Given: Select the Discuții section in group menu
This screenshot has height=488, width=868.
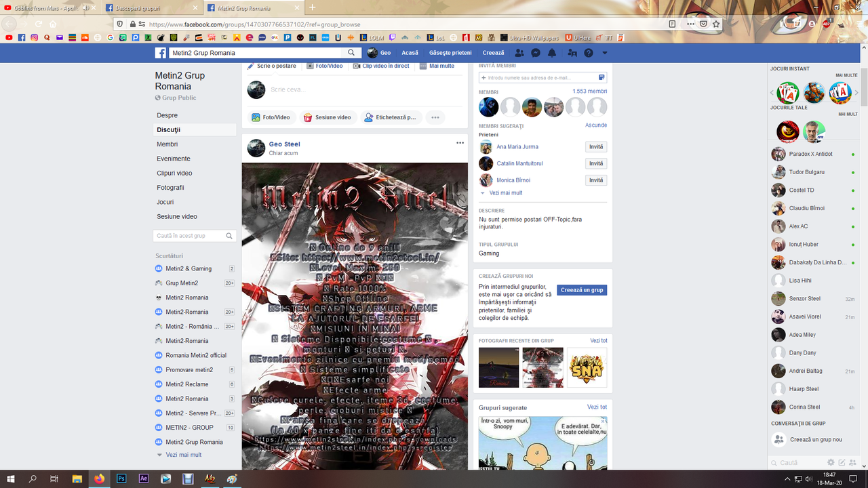Looking at the screenshot, I should 195,129.
